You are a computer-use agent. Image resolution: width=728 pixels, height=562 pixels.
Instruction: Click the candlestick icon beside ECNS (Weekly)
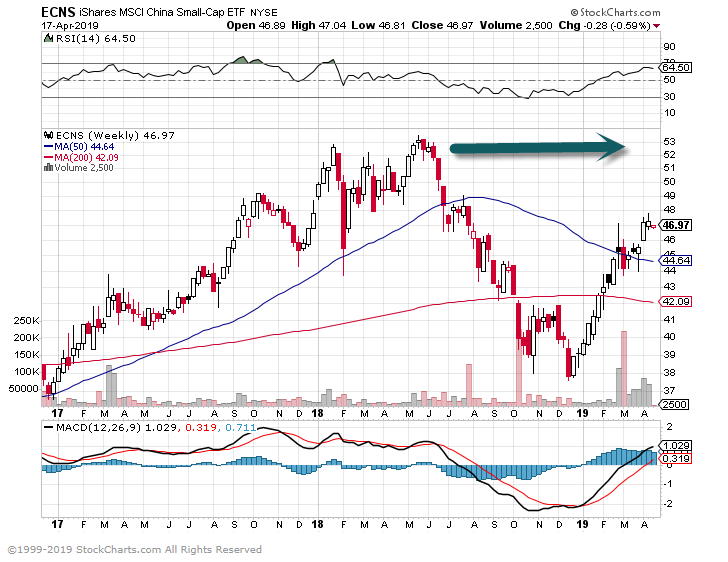[48, 135]
